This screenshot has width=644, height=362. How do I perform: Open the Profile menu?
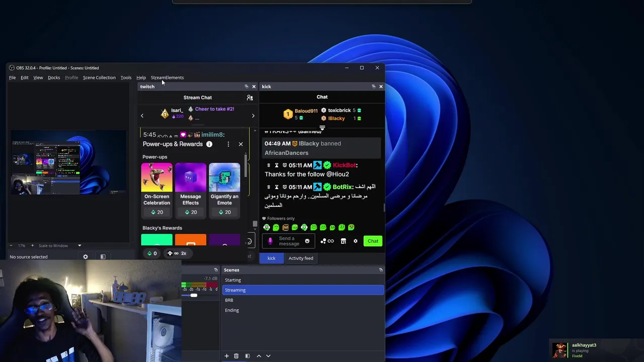point(71,77)
